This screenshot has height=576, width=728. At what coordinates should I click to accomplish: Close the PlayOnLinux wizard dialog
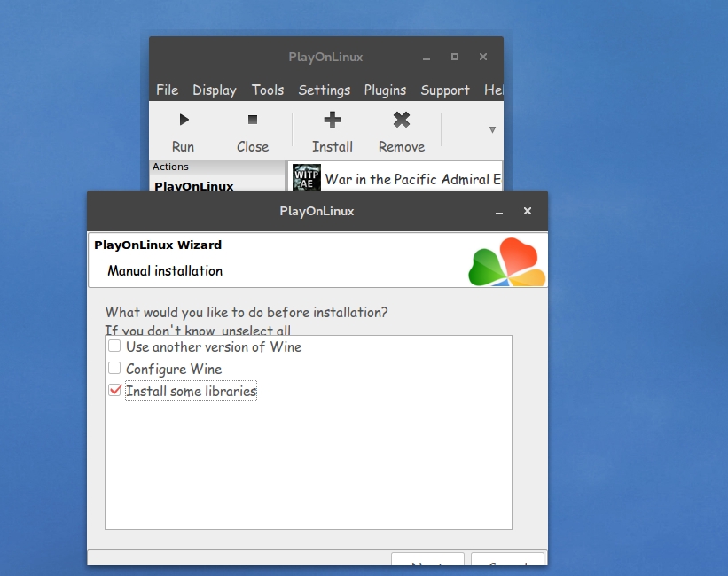point(528,211)
